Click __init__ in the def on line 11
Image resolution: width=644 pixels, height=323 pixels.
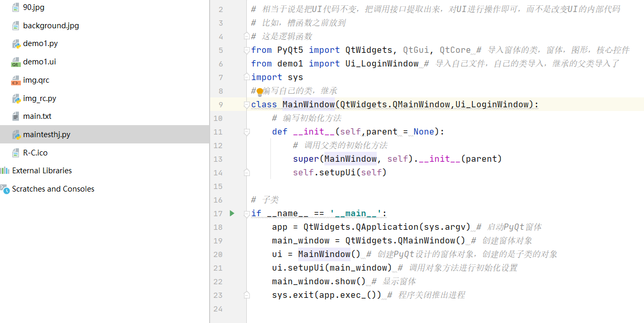(x=314, y=132)
